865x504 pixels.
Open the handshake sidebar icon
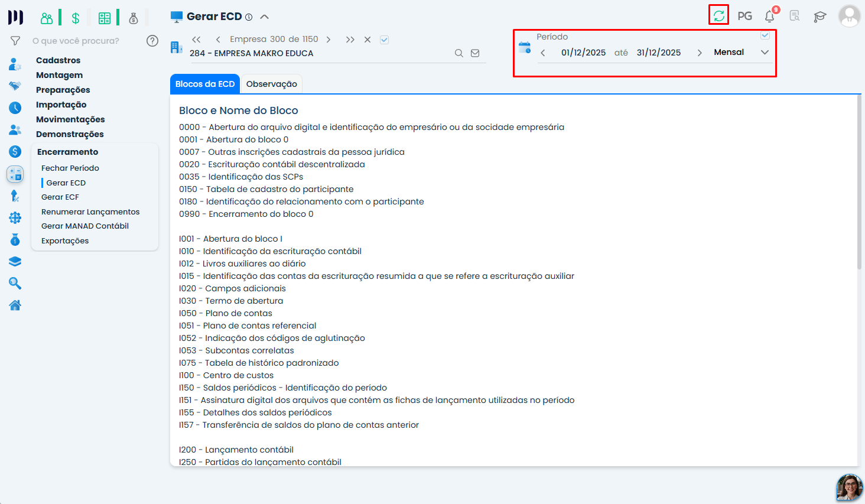point(15,86)
